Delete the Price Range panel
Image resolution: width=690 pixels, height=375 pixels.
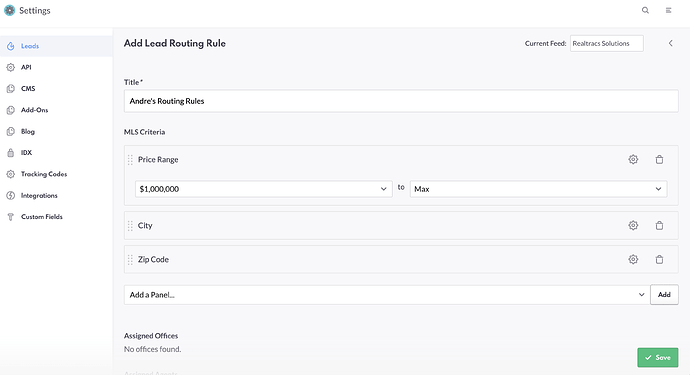pyautogui.click(x=659, y=159)
